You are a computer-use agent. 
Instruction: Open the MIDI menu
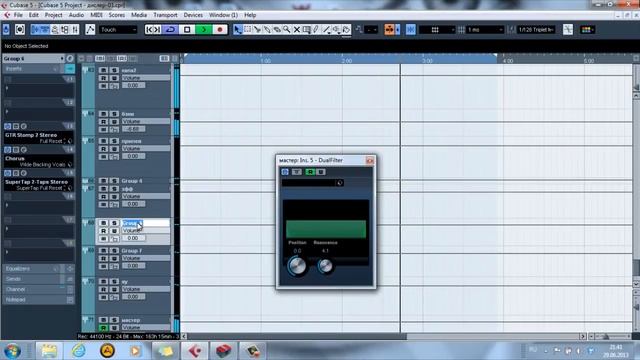(96, 15)
